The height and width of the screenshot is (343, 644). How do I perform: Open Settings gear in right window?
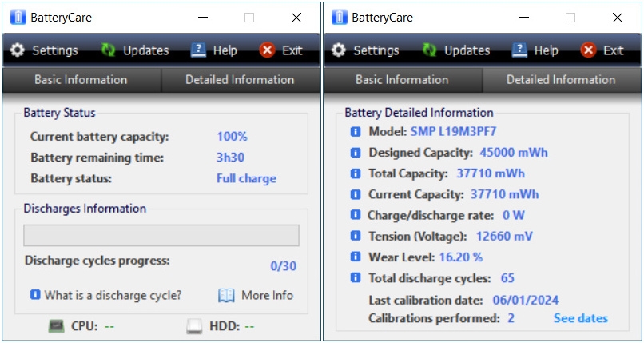click(x=339, y=50)
